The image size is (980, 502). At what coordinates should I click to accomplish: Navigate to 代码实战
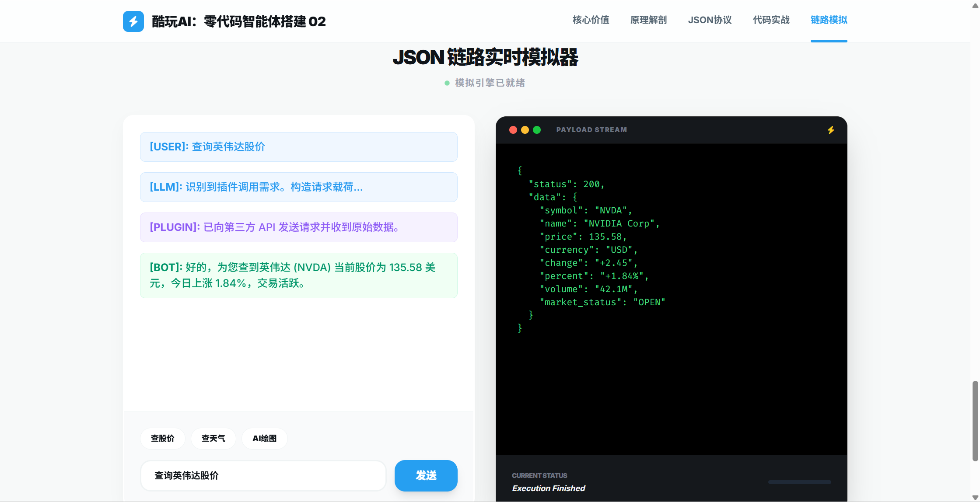pyautogui.click(x=771, y=20)
